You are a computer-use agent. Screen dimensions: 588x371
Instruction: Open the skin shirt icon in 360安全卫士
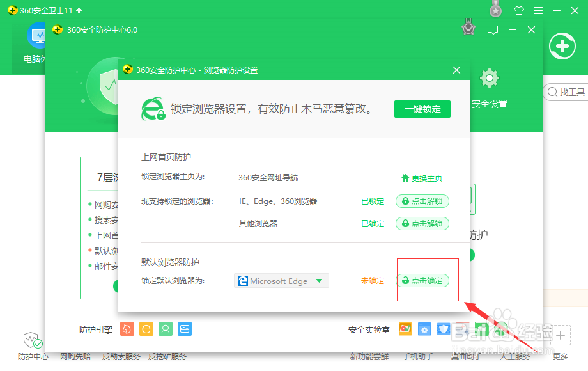tap(519, 10)
